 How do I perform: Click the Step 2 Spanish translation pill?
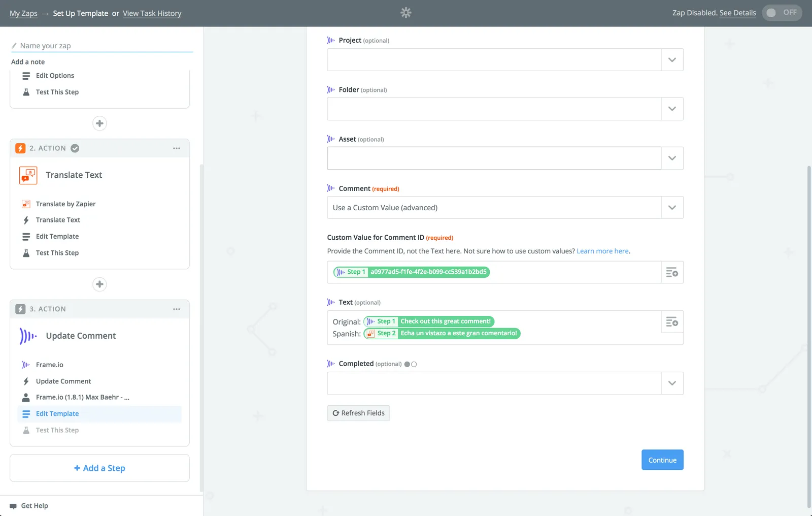click(x=442, y=334)
